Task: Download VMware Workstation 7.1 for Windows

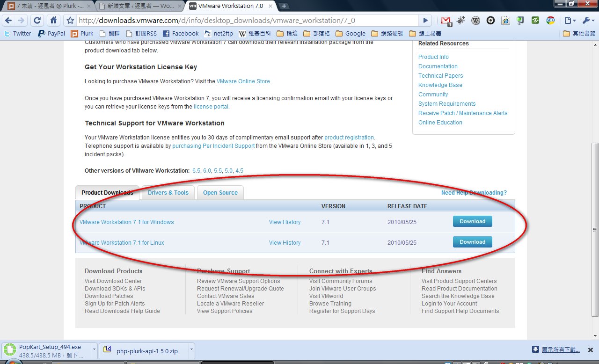Action: [x=472, y=221]
